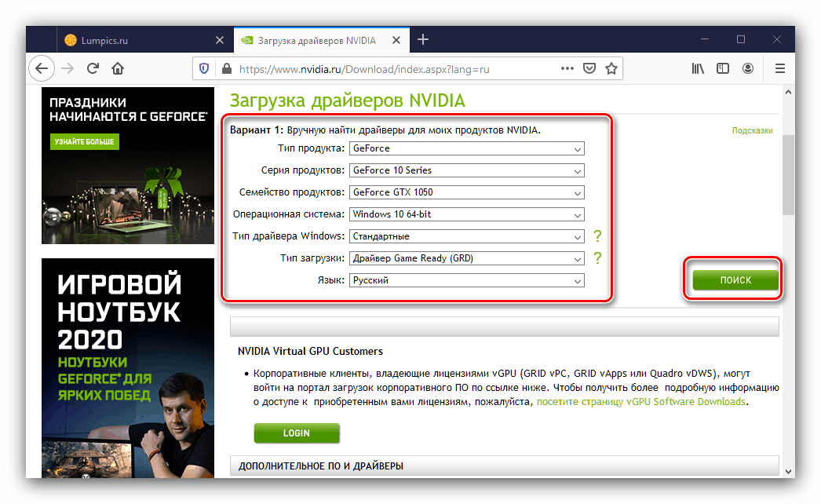Save page to Pocket icon
This screenshot has width=821, height=504.
(589, 68)
